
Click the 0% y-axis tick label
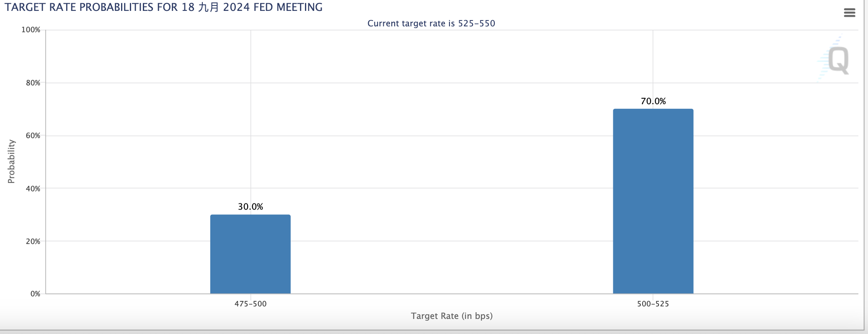35,294
